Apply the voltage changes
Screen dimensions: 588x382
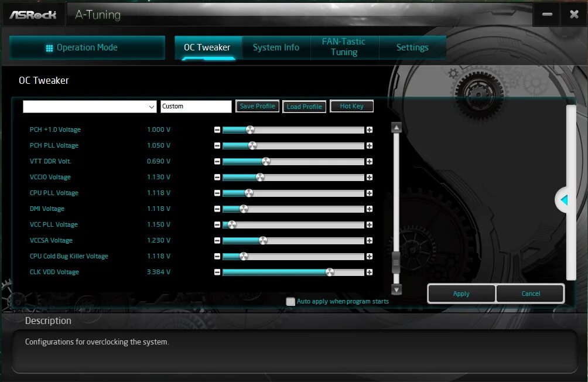[x=461, y=294]
